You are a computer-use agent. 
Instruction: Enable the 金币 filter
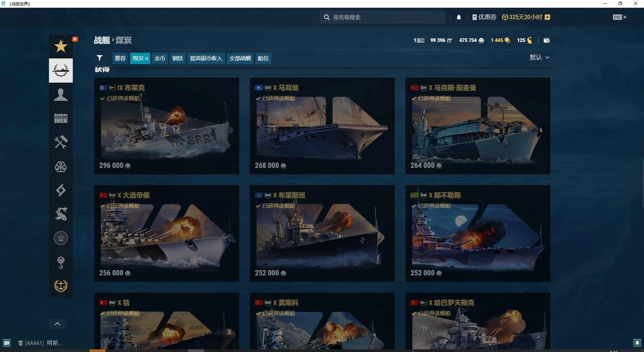tap(160, 58)
